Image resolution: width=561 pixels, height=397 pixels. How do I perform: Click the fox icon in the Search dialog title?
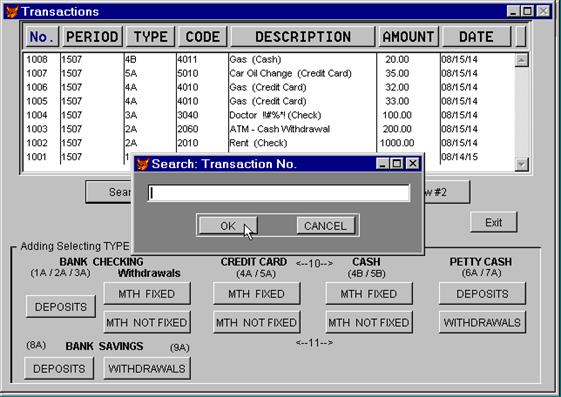click(x=143, y=164)
